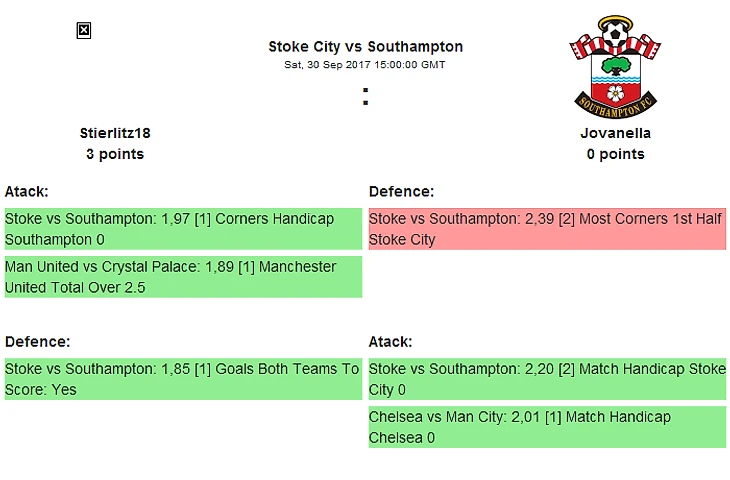
Task: Open the Jovanella player name
Action: point(615,133)
